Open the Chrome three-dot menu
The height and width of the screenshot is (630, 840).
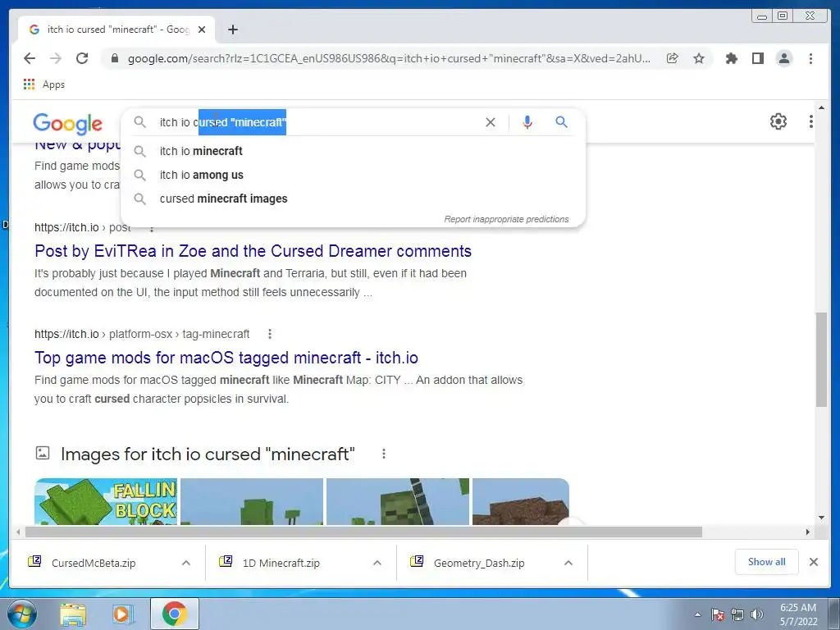tap(810, 58)
